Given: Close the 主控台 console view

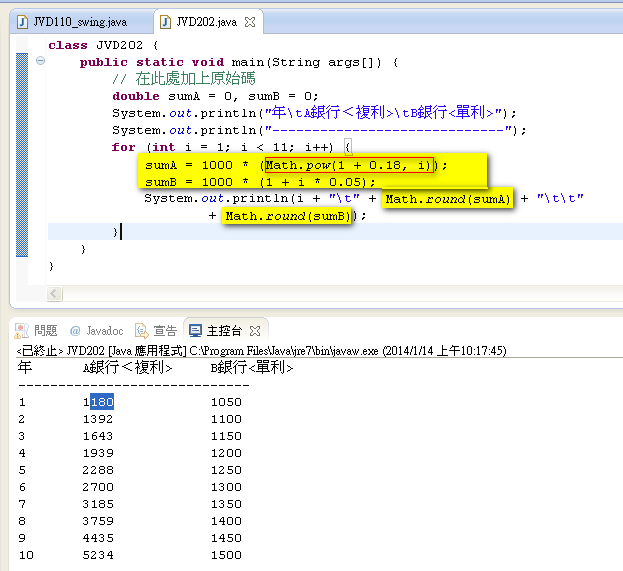Looking at the screenshot, I should pyautogui.click(x=255, y=331).
